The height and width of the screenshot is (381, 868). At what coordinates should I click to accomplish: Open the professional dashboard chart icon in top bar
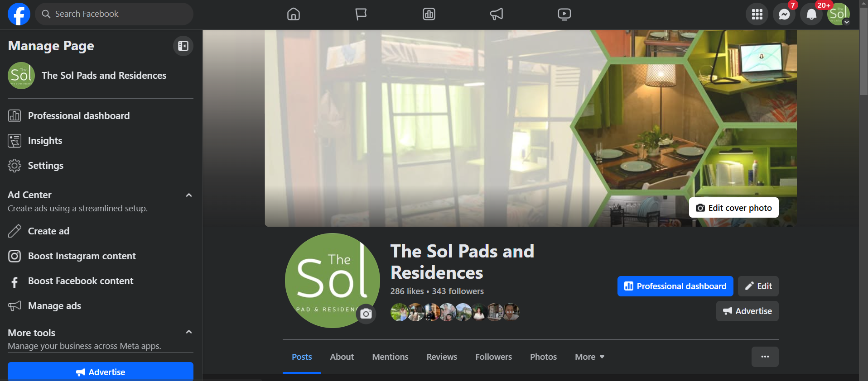[429, 14]
